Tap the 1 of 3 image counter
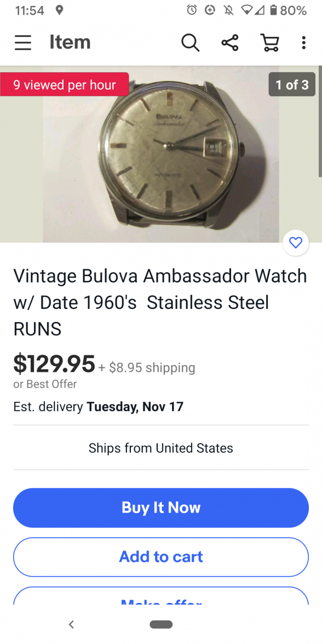 coord(292,84)
